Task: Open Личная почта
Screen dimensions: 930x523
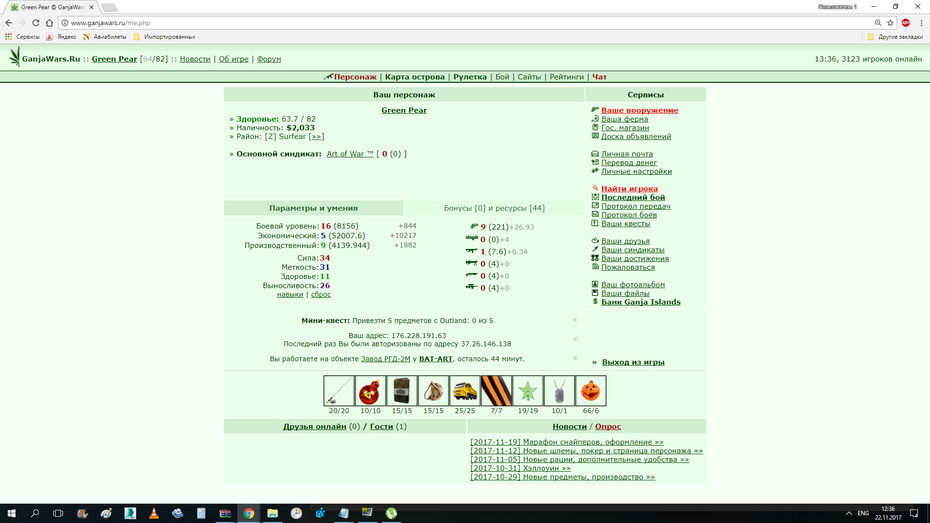Action: point(627,154)
